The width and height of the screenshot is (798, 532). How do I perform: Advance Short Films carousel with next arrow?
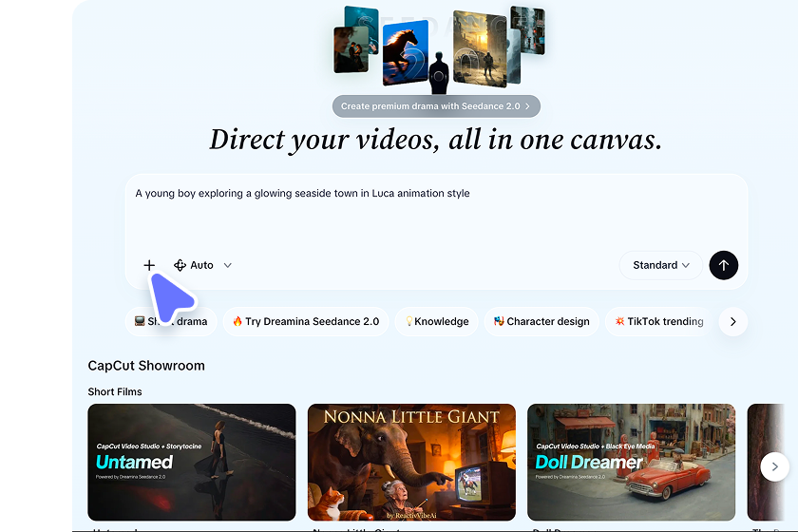pyautogui.click(x=774, y=466)
